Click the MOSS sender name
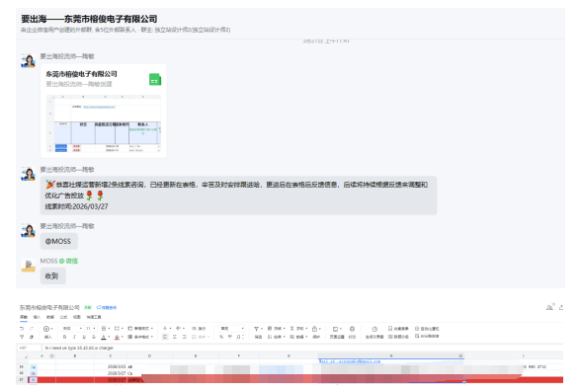 (x=48, y=261)
